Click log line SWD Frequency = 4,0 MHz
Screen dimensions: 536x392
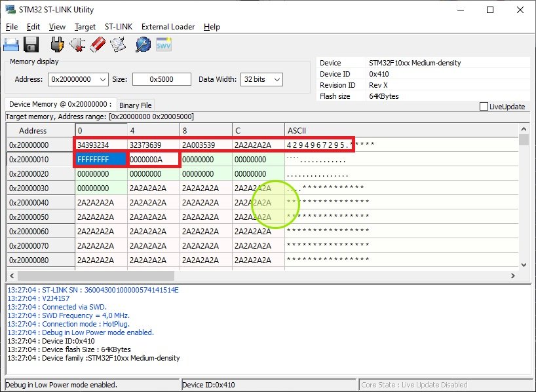click(x=68, y=315)
